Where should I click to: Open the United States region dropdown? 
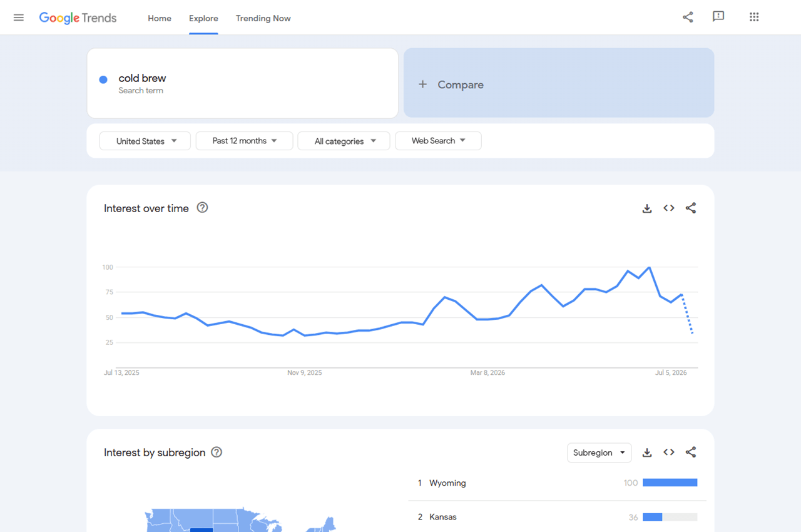click(145, 141)
